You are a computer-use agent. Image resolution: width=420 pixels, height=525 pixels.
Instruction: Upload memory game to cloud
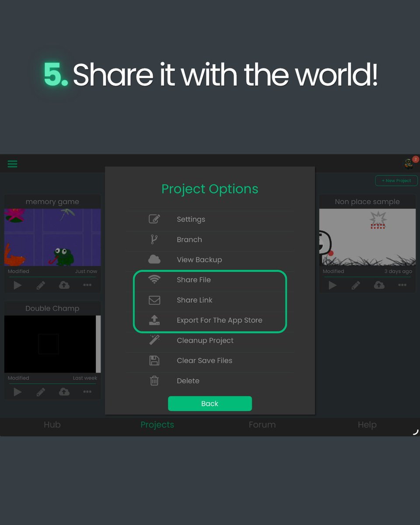[x=64, y=285]
